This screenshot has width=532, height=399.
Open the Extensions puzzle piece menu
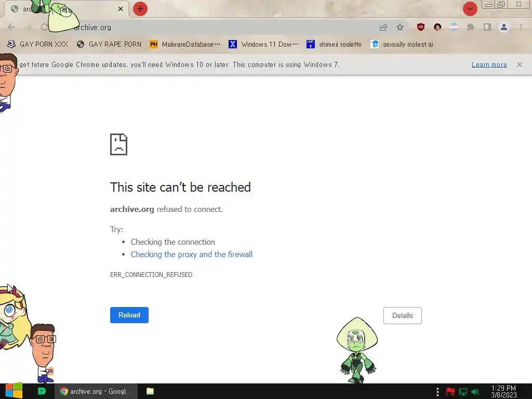[x=470, y=27]
